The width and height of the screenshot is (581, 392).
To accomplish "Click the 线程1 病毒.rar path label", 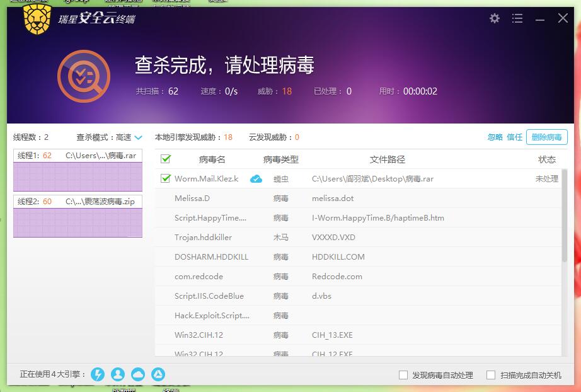I will pos(101,156).
